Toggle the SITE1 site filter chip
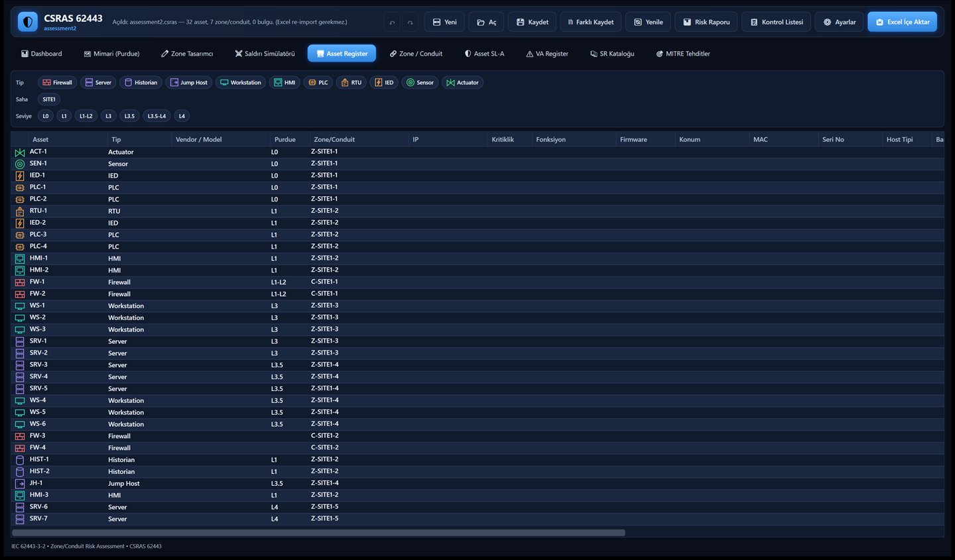The image size is (955, 560). click(x=49, y=99)
